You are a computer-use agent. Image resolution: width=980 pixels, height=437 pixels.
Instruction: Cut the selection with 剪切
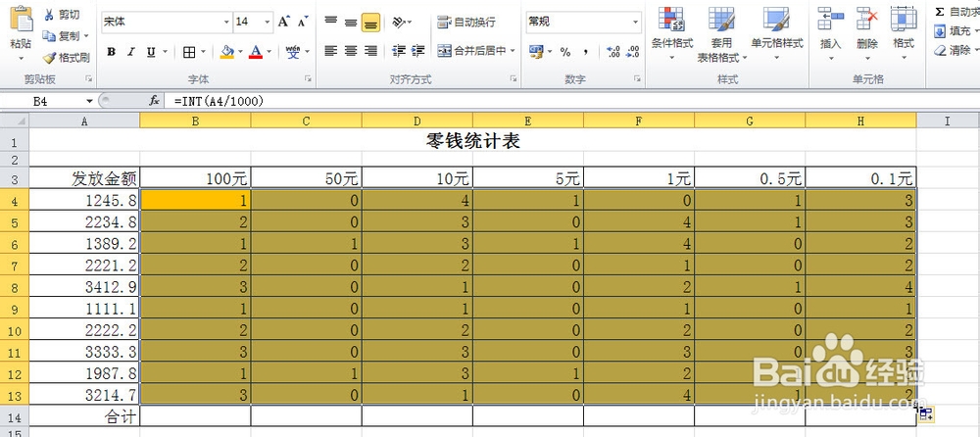[x=62, y=15]
